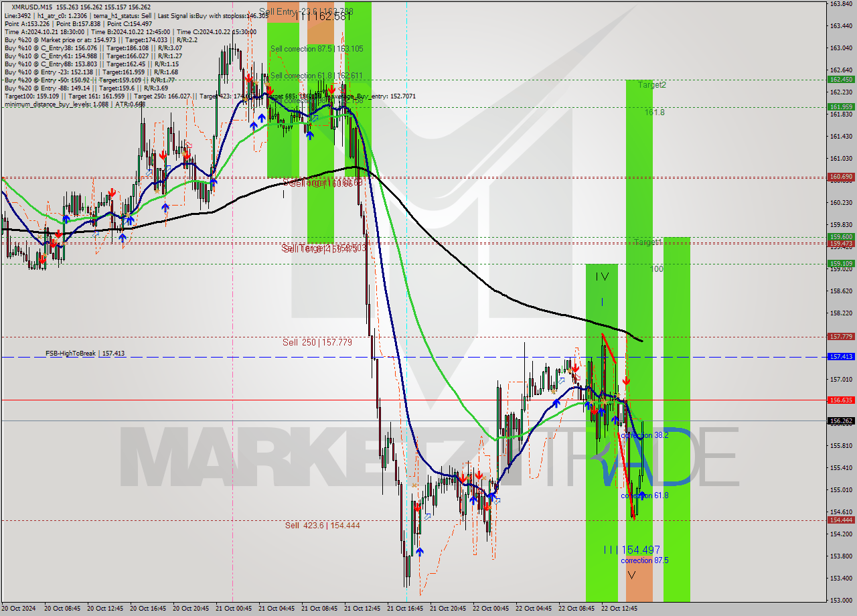Click the Target1 label
This screenshot has width=857, height=616.
[647, 242]
